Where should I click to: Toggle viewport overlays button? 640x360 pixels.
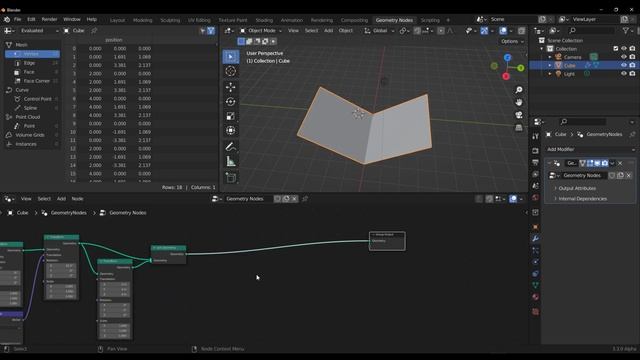point(503,31)
